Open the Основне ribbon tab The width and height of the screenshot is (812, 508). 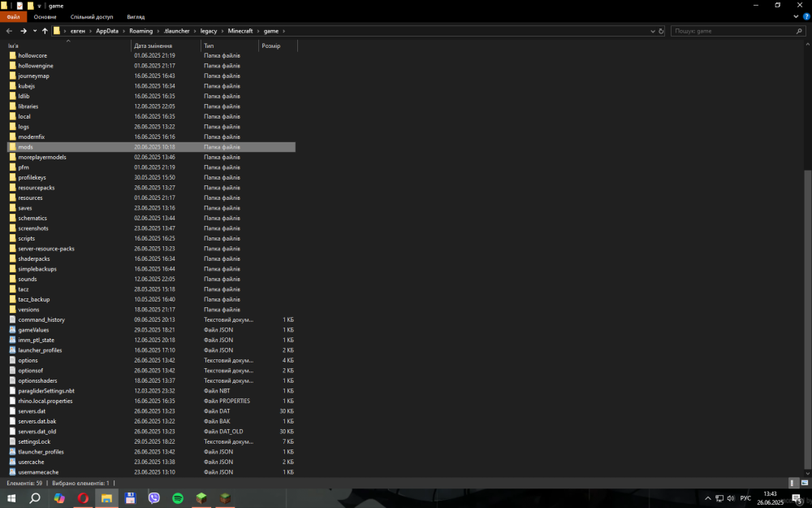45,17
